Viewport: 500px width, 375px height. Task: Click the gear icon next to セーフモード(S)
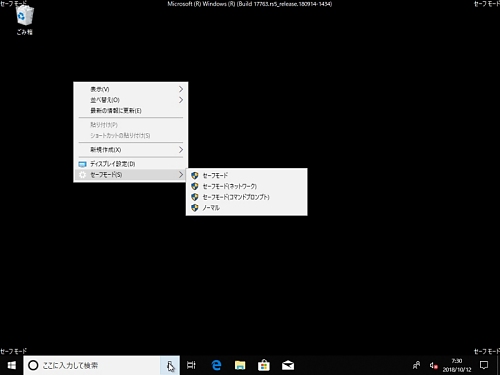[x=82, y=175]
